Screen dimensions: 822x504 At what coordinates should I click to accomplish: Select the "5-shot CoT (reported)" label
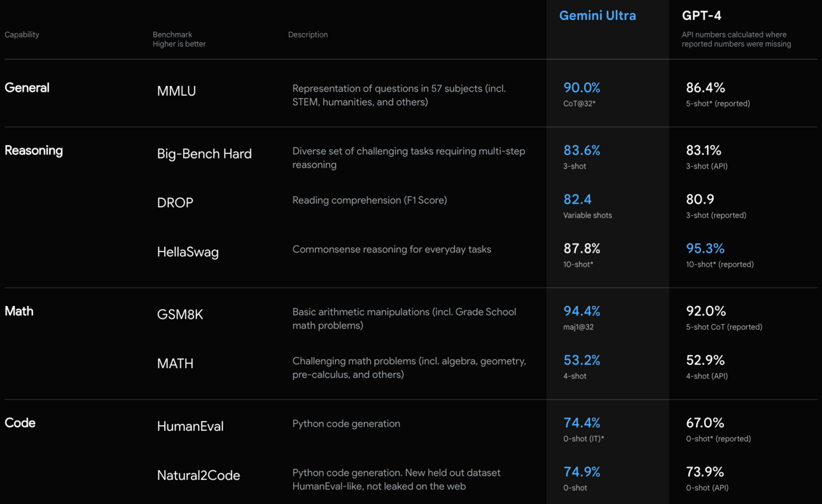point(724,327)
